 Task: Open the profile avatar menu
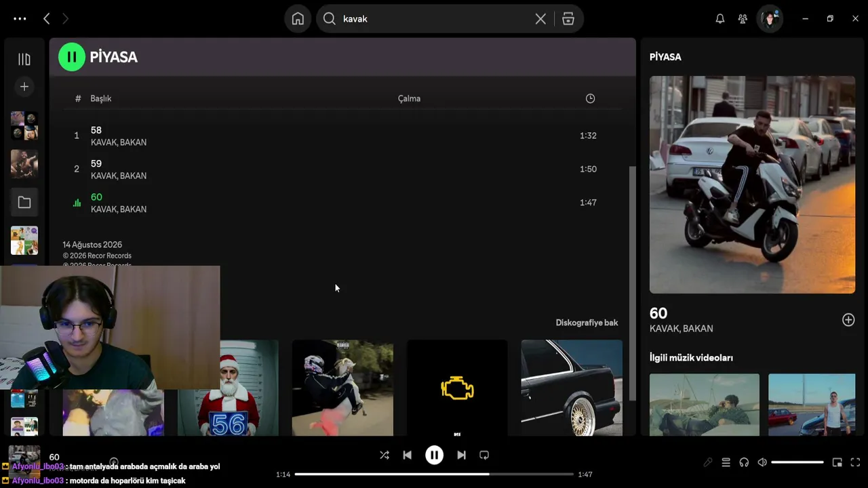770,19
